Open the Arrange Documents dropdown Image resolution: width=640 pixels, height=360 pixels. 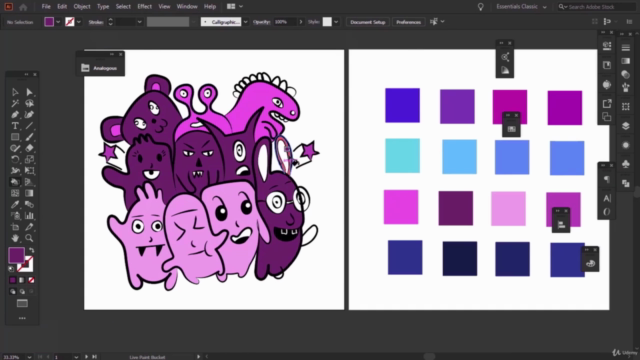pos(235,7)
